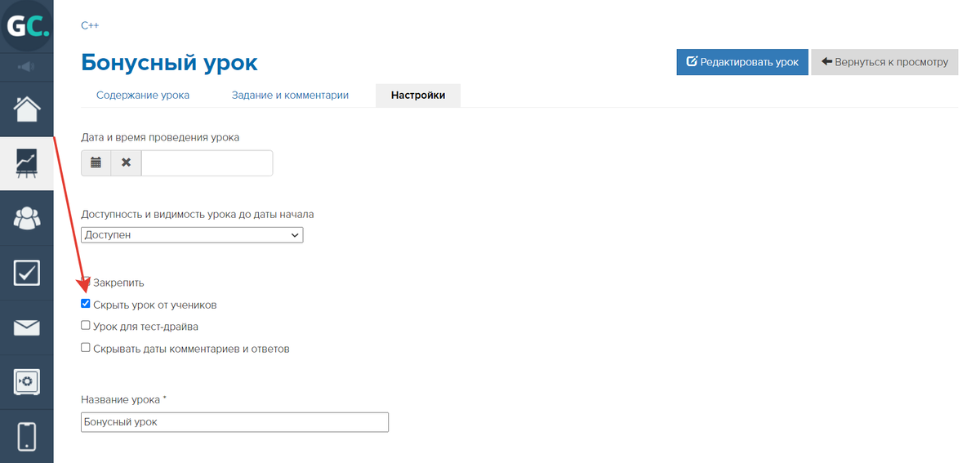
Task: Uncheck 'Скрыть урок от учеников' checkbox
Action: pos(86,304)
